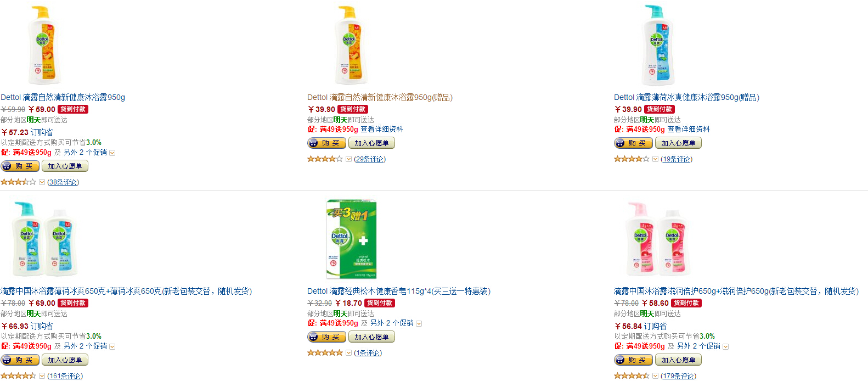Open the 161条评论 reviews link

click(x=65, y=376)
